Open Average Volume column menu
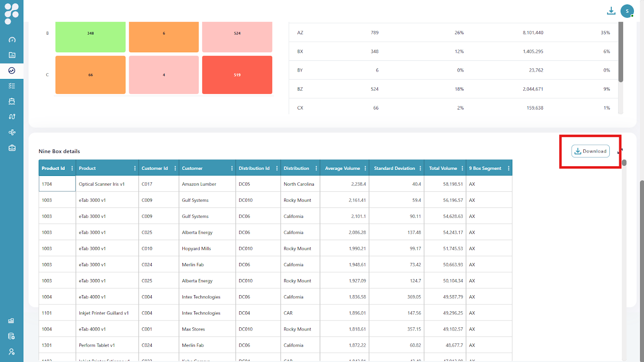Viewport: 644px width, 362px height. coord(365,168)
